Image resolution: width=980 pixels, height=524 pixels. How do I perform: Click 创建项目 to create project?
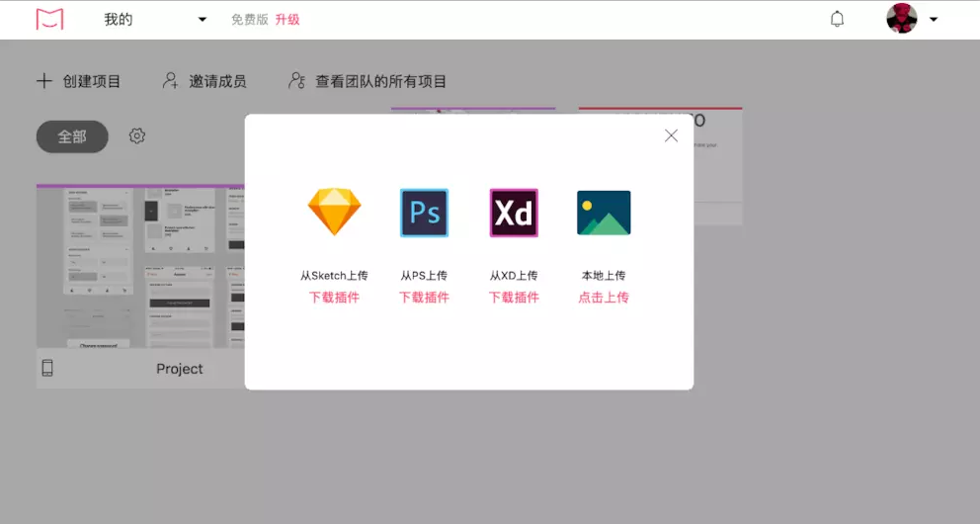pyautogui.click(x=79, y=81)
